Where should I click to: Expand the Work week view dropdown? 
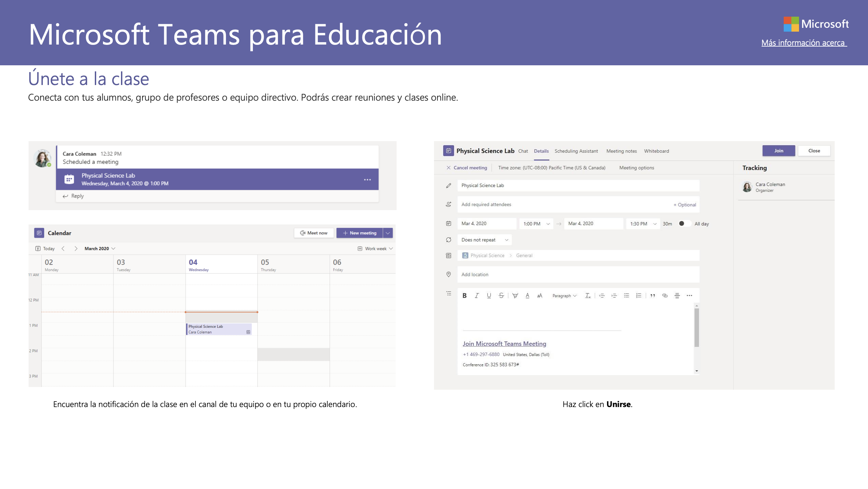click(376, 249)
